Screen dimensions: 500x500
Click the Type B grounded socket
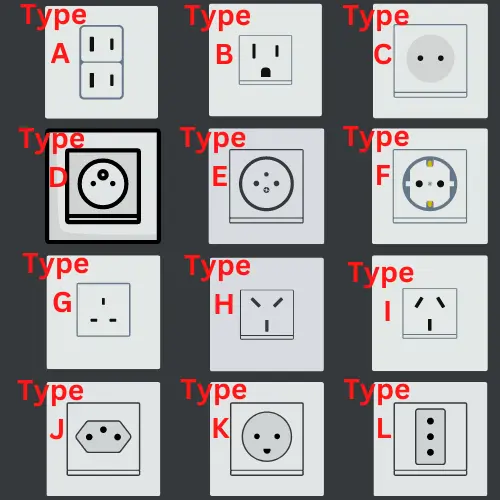[265, 60]
